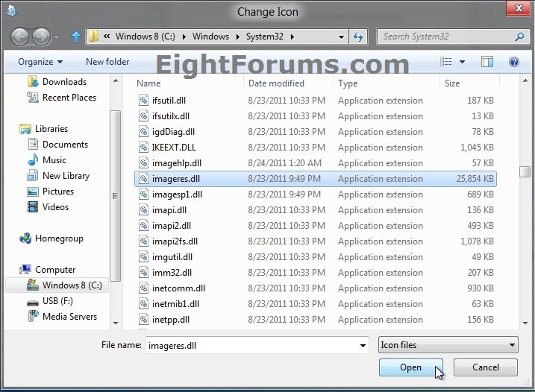Select the Music library icon
This screenshot has width=535, height=392.
point(33,160)
